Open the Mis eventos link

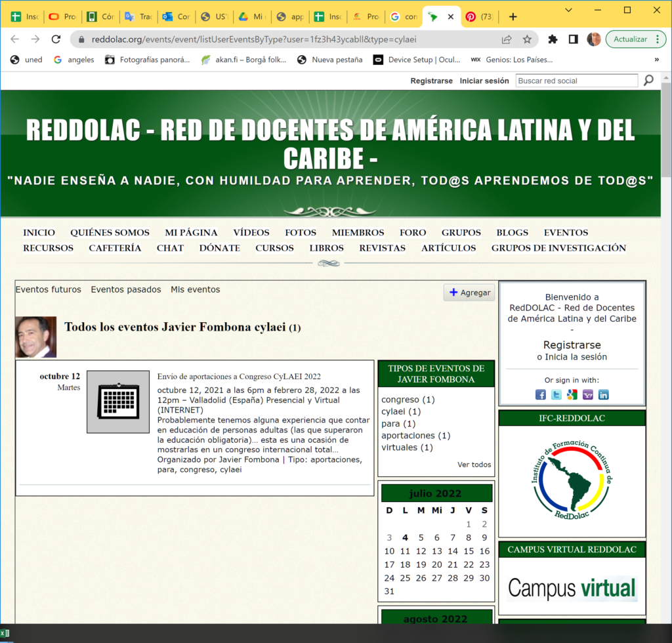pyautogui.click(x=196, y=289)
